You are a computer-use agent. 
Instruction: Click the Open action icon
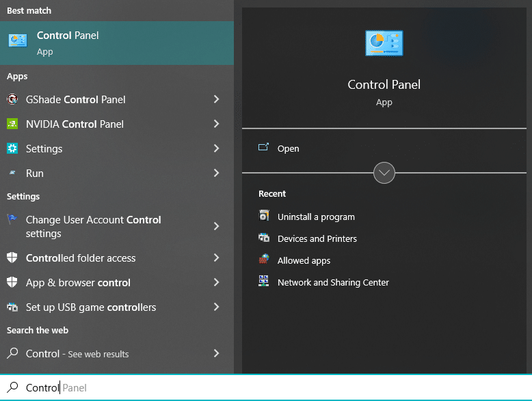pyautogui.click(x=264, y=147)
